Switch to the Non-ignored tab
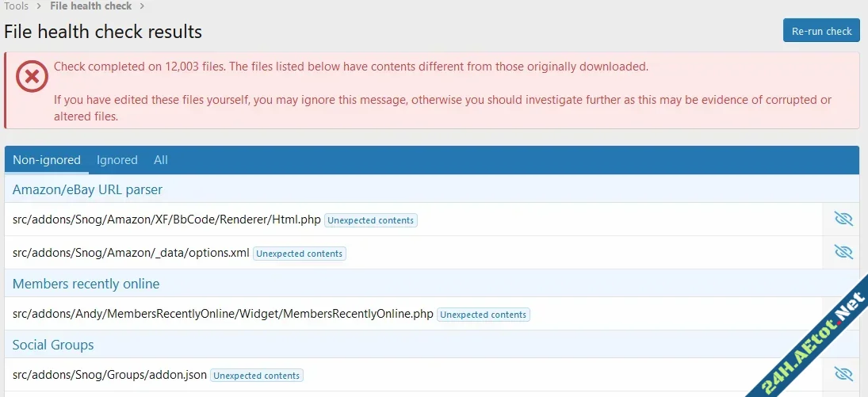This screenshot has width=868, height=397. click(x=47, y=160)
